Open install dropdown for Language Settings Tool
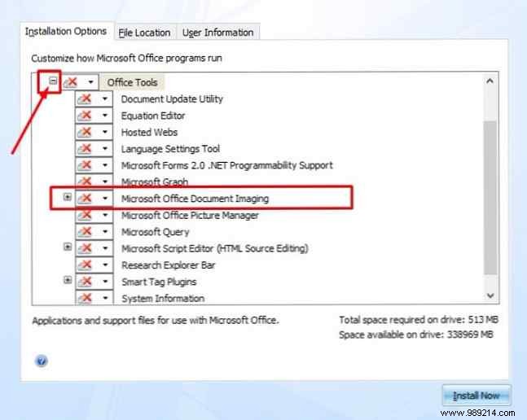This screenshot has width=527, height=420. point(105,148)
